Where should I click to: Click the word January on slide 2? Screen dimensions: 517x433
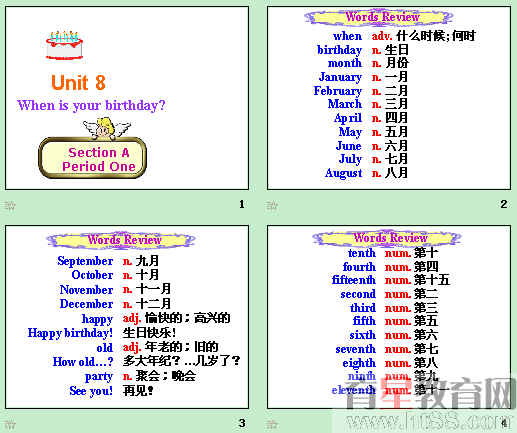tap(340, 77)
